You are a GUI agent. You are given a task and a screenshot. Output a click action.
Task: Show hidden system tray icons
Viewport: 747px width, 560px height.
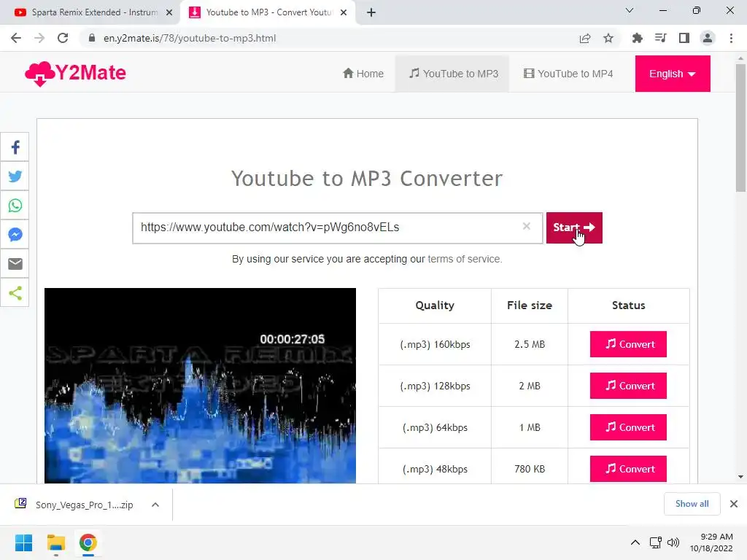pos(635,542)
